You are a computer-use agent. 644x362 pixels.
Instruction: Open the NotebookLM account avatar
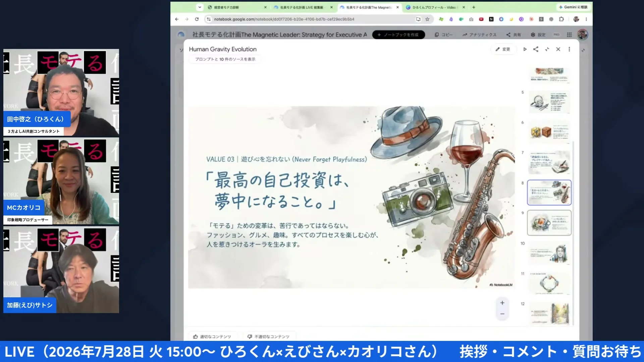tap(583, 35)
